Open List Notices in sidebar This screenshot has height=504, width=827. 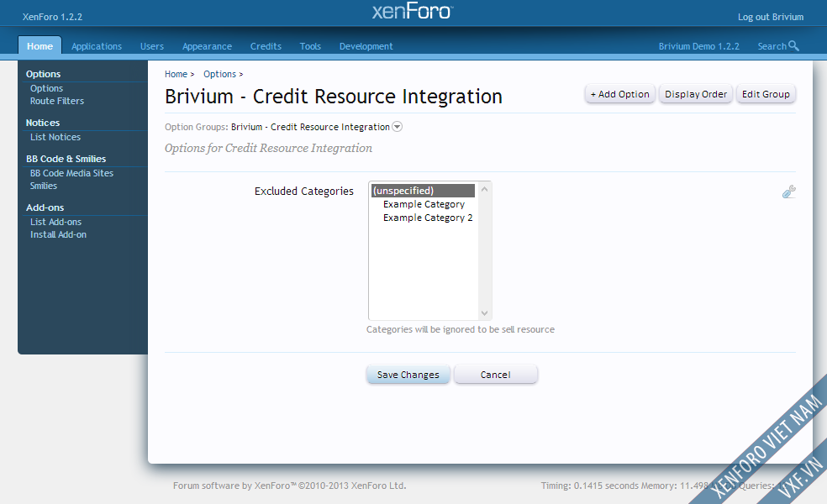[55, 137]
